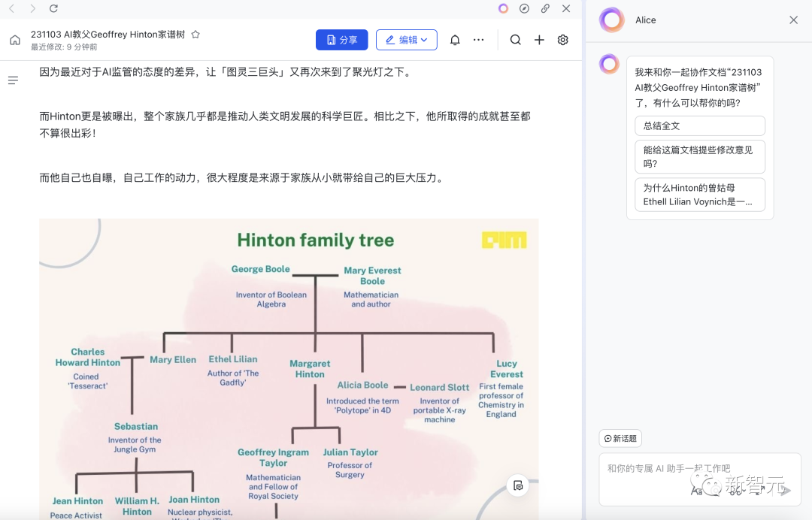The height and width of the screenshot is (520, 812).
Task: Open the more options ... menu
Action: (479, 40)
